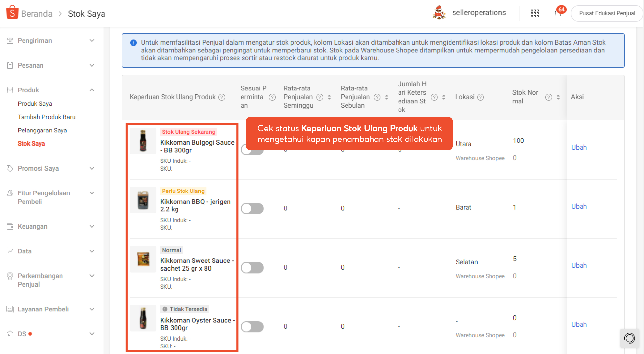Click the selleroperations account name
This screenshot has height=354, width=644.
tap(479, 12)
